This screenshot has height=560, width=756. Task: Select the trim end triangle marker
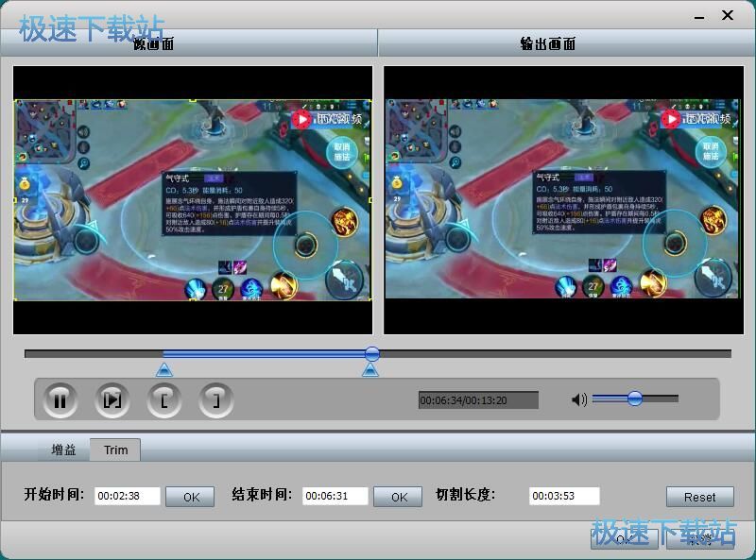click(x=369, y=369)
